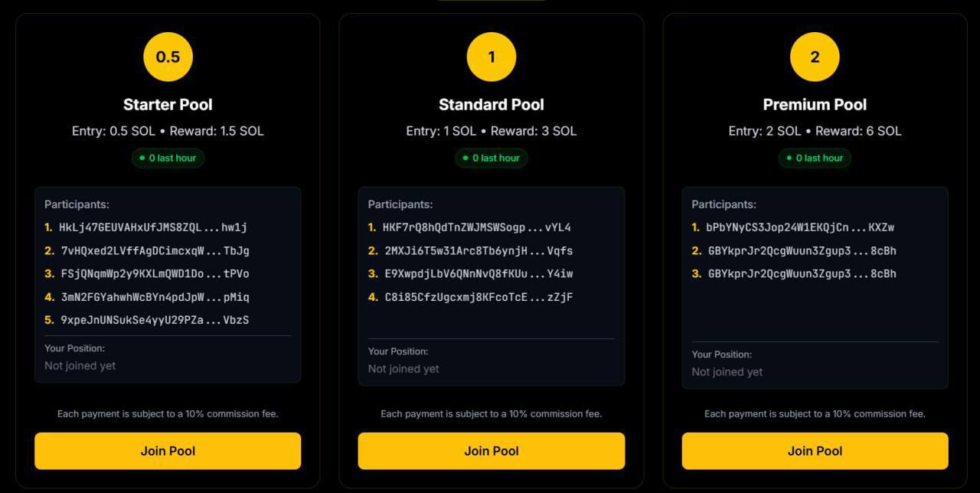The width and height of the screenshot is (980, 493).
Task: Click Standard Pool's green last hour indicator
Action: click(x=492, y=158)
